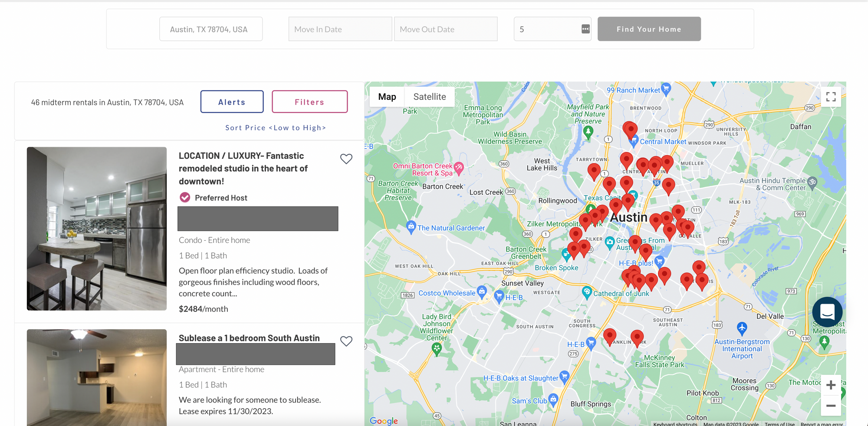
Task: Open map Terms of Use link
Action: click(779, 424)
